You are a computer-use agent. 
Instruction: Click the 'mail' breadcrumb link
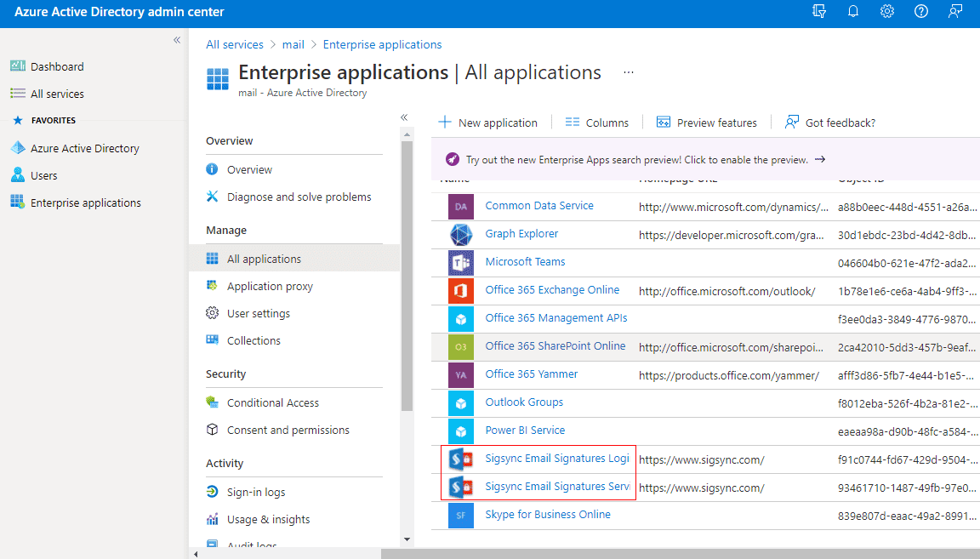click(293, 44)
